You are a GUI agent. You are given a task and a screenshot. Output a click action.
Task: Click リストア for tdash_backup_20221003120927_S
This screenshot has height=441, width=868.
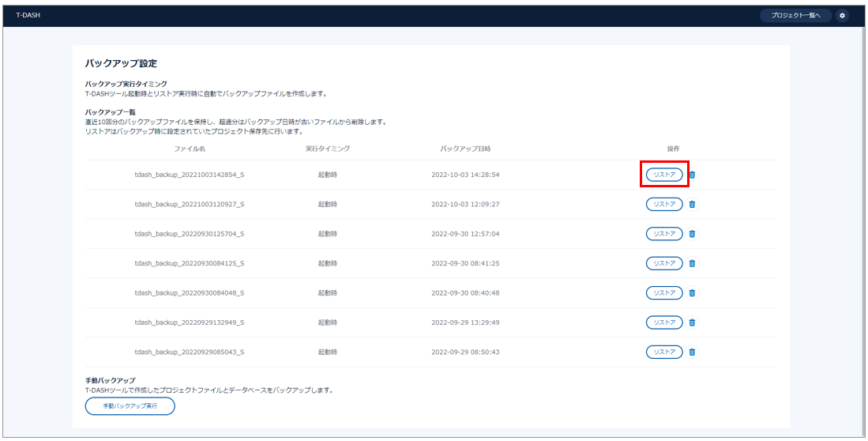[664, 204]
